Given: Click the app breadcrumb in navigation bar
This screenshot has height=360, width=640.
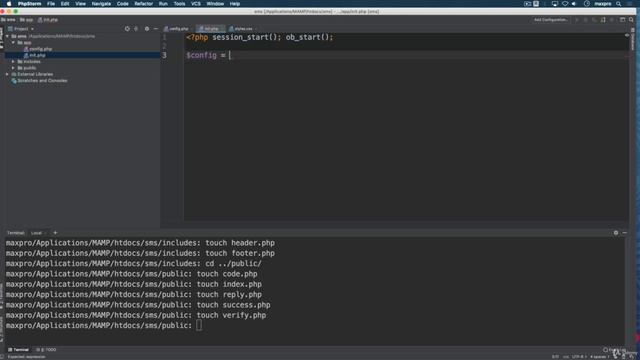Looking at the screenshot, I should coord(26,20).
